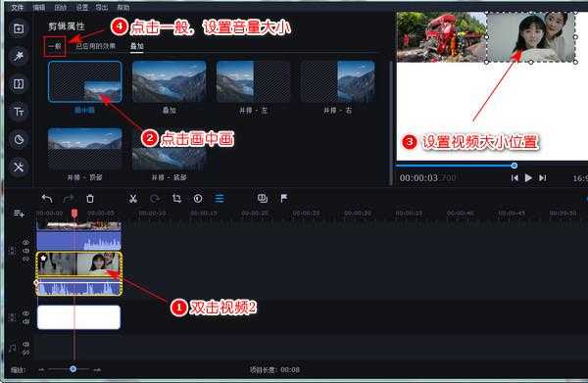Click the Redo arrow in timeline toolbar
This screenshot has width=588, height=383.
coord(69,198)
